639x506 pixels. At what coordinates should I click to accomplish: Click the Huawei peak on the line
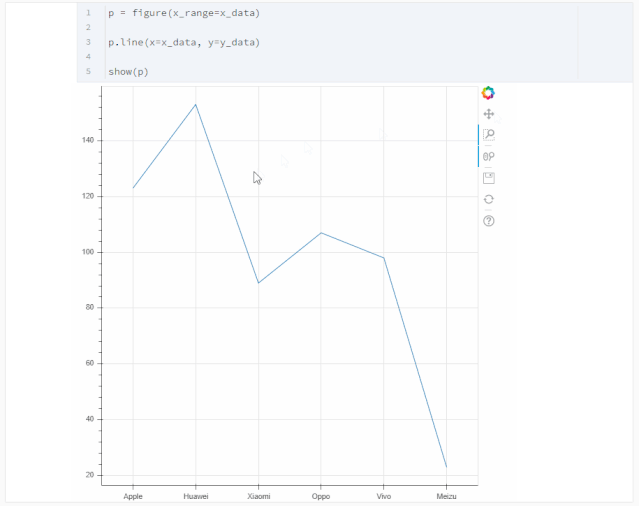[x=196, y=104]
